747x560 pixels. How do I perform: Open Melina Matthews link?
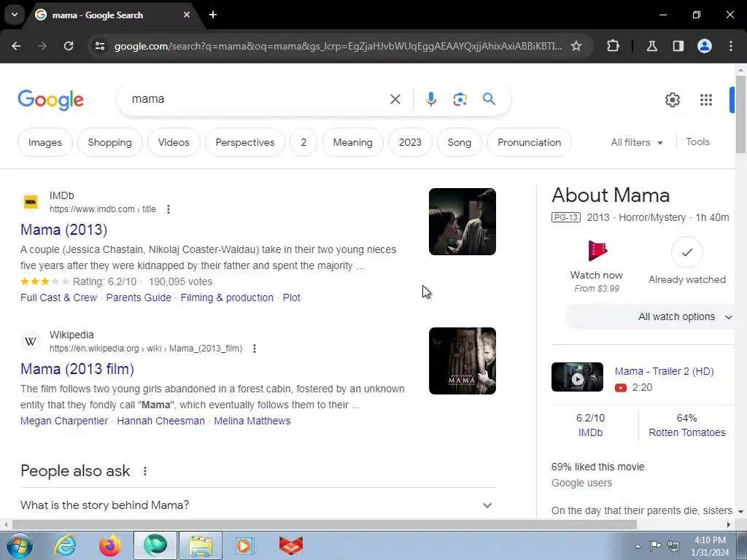point(252,421)
